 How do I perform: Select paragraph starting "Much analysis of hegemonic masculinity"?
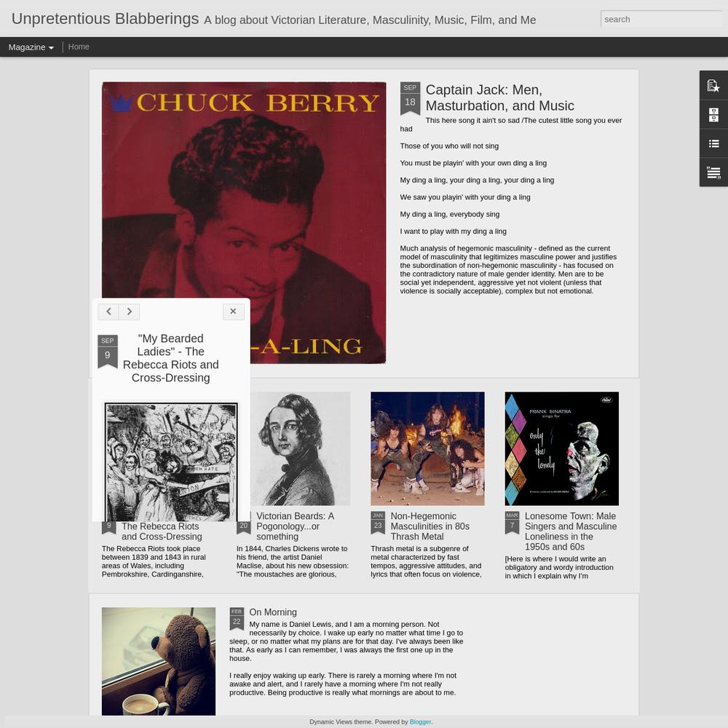pos(508,270)
